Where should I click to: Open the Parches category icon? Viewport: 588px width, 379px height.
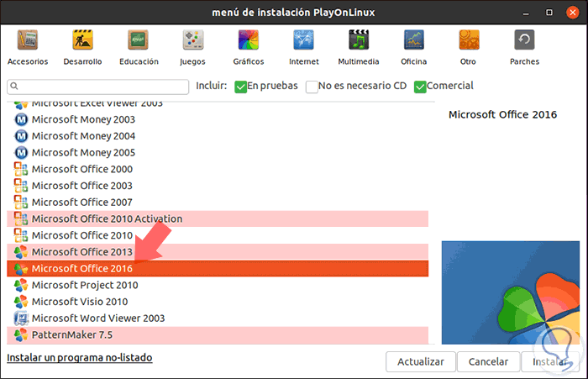(524, 39)
